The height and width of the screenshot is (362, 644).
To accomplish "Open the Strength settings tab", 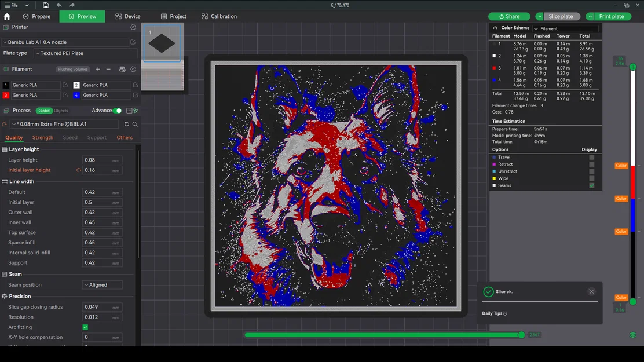I will coord(43,138).
